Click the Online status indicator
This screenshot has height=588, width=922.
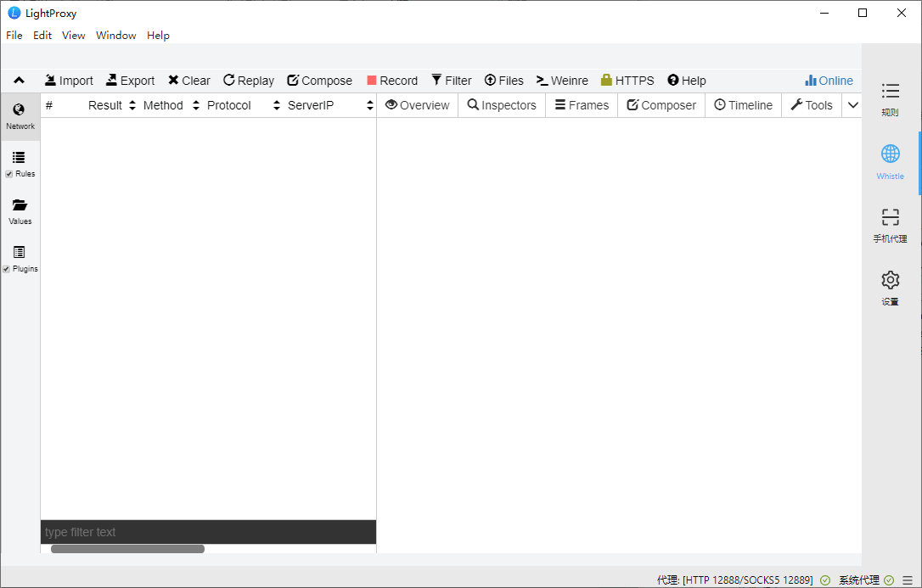point(829,81)
